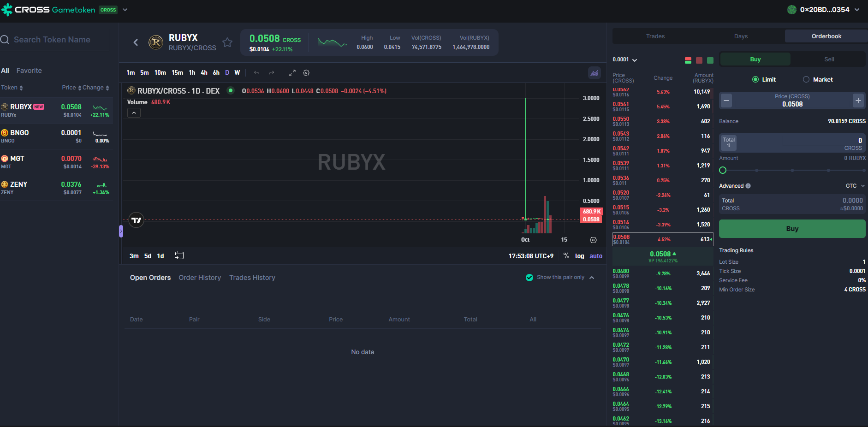The width and height of the screenshot is (868, 427).
Task: Open the 0.0001 price grouping dropdown
Action: click(x=625, y=59)
